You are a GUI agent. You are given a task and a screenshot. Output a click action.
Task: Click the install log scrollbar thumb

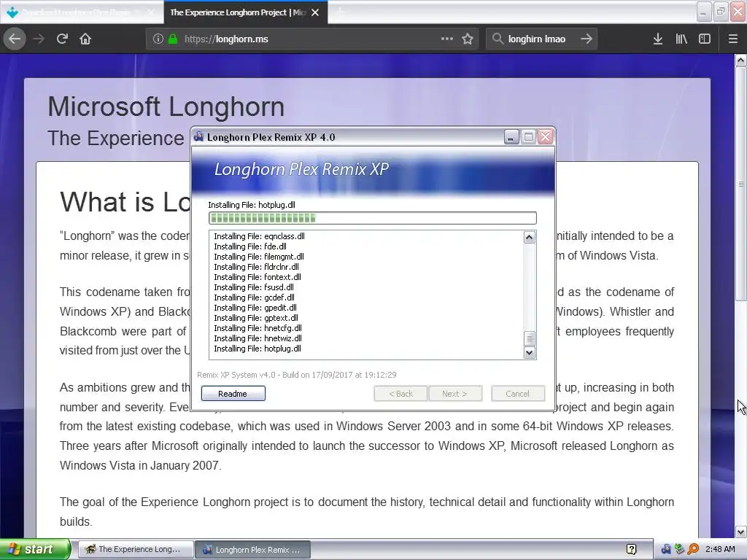click(x=530, y=338)
